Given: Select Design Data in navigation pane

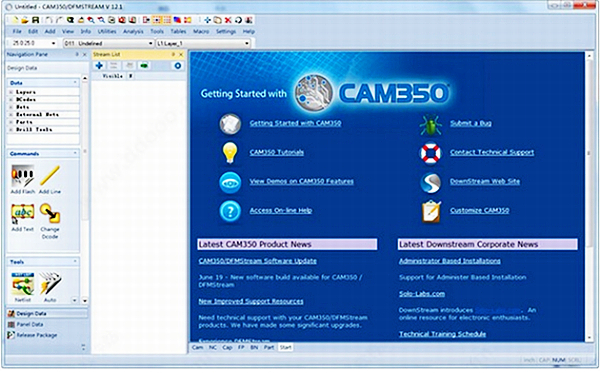Looking at the screenshot, I should (47, 313).
